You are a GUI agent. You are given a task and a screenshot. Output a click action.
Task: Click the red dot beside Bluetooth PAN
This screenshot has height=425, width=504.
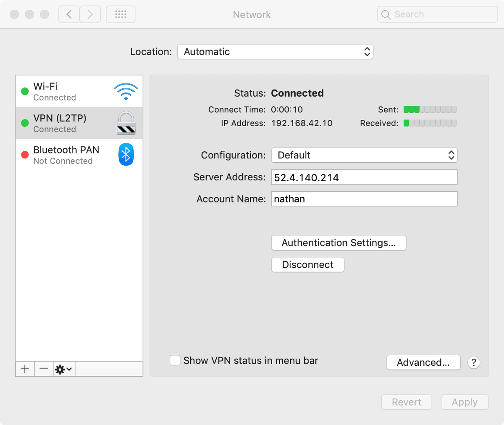[24, 154]
